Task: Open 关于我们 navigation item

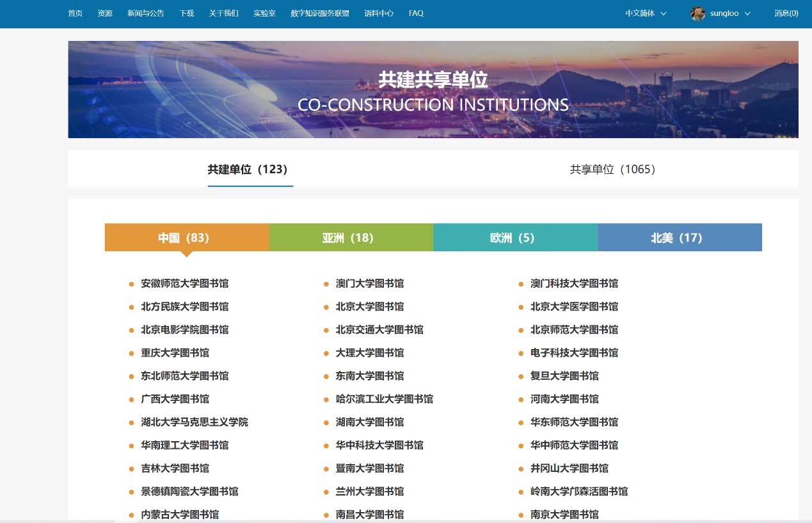Action: (x=224, y=13)
